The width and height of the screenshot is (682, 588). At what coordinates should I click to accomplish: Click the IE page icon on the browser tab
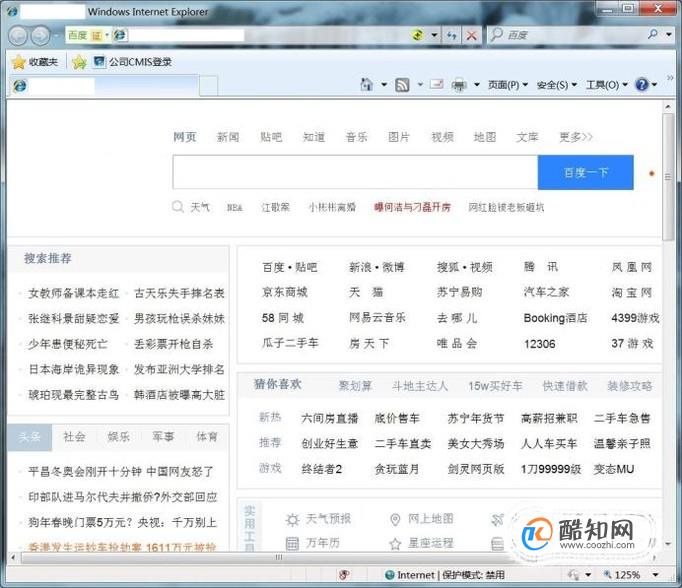click(20, 86)
